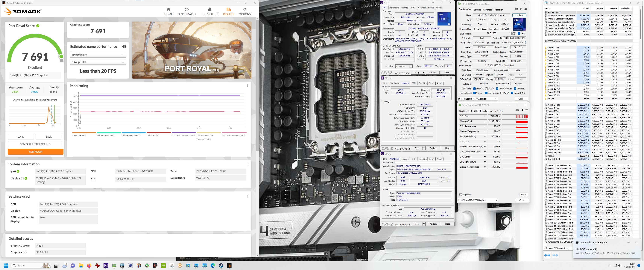
Task: Open the GPU Chip Power Draw sensor dropdown
Action: [x=485, y=151]
